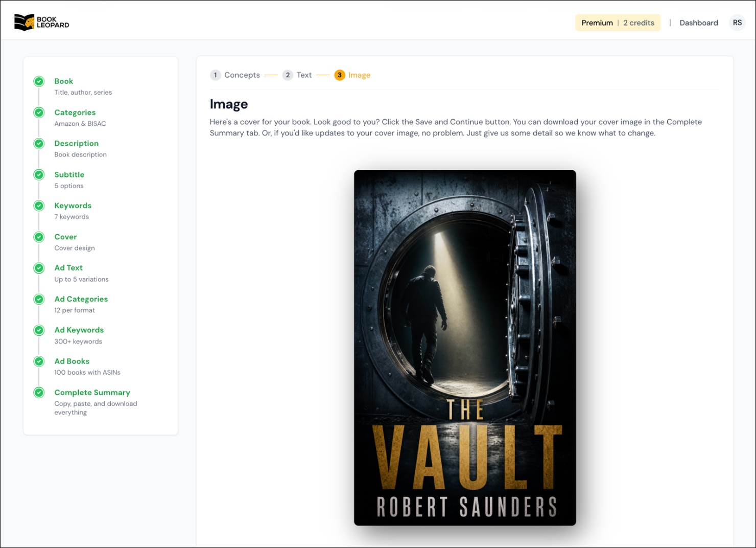
Task: Open the RS user avatar menu
Action: coord(737,22)
